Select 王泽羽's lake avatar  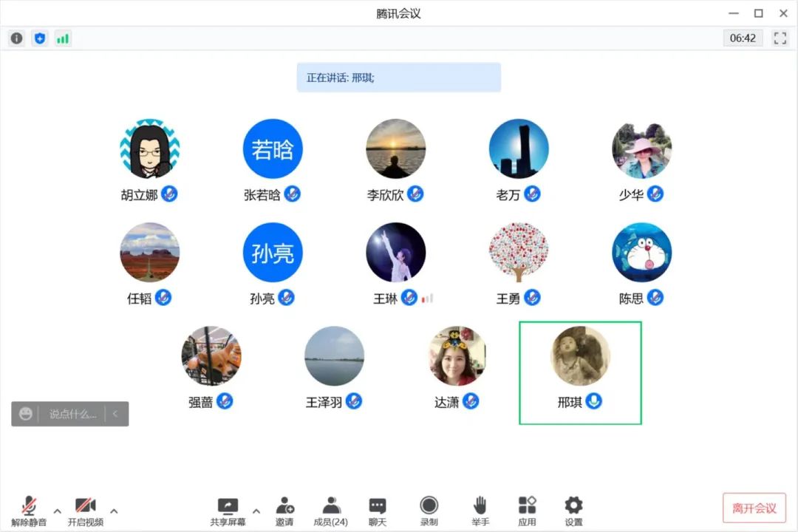(335, 356)
